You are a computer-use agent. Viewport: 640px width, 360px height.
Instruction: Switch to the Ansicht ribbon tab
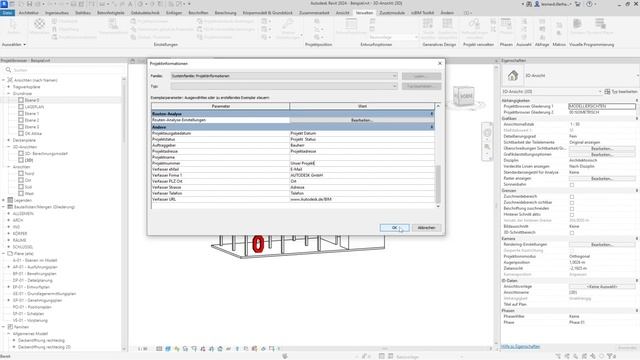click(x=342, y=13)
